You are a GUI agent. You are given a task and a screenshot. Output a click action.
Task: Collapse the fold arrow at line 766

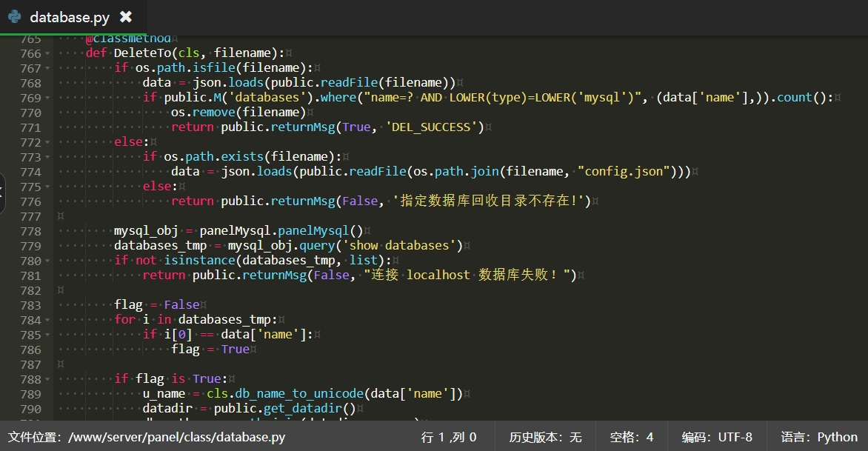tap(47, 53)
